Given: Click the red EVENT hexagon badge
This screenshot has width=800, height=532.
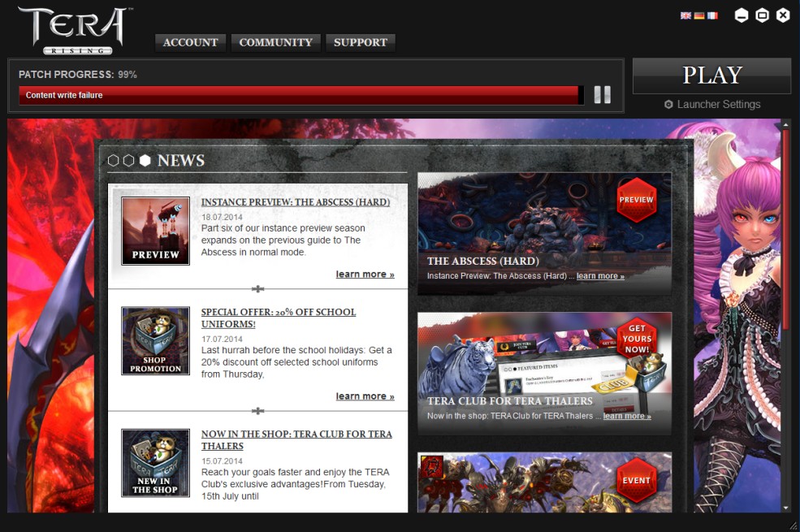Looking at the screenshot, I should pos(636,480).
